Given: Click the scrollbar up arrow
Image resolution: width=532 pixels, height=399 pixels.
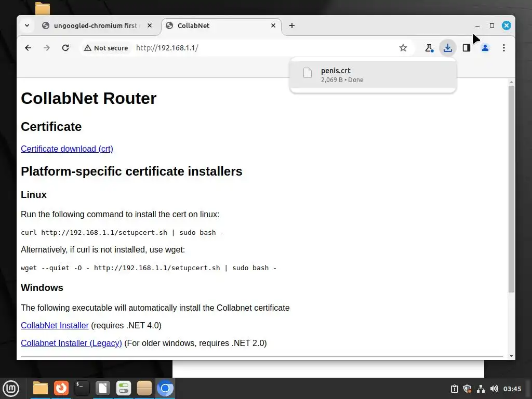Looking at the screenshot, I should coord(511,82).
